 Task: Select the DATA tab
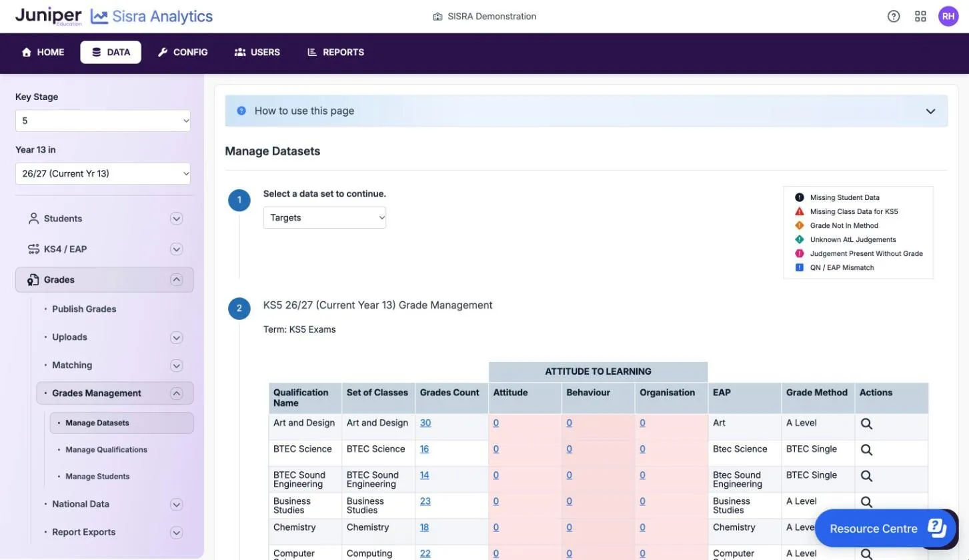111,52
